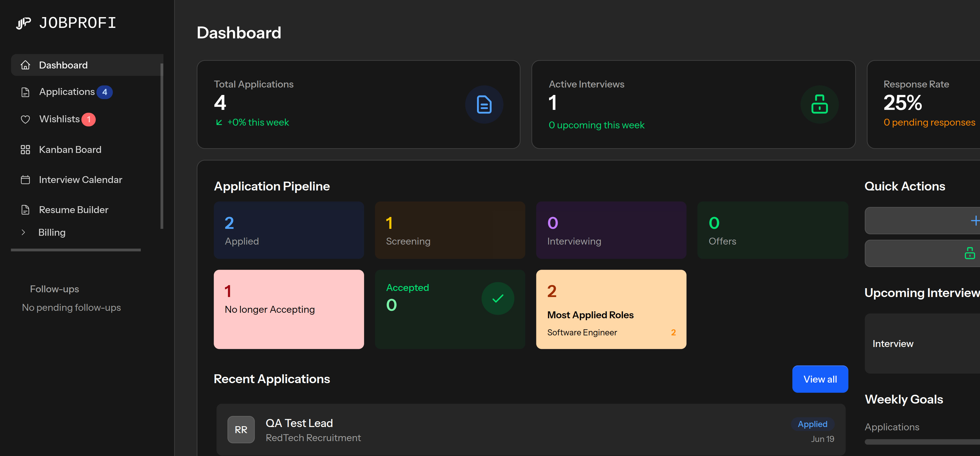Click the green checkmark on the Accepted card
This screenshot has width=980, height=456.
(x=498, y=299)
